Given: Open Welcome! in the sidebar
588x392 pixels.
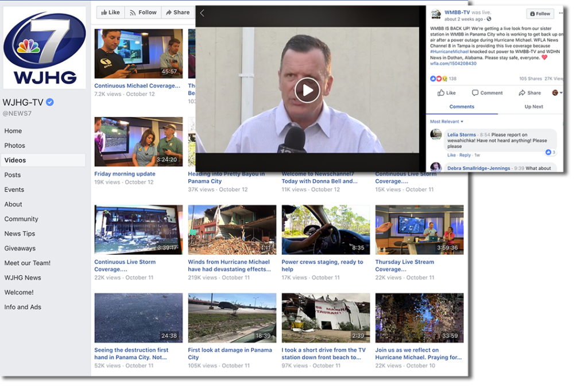Looking at the screenshot, I should click(19, 292).
